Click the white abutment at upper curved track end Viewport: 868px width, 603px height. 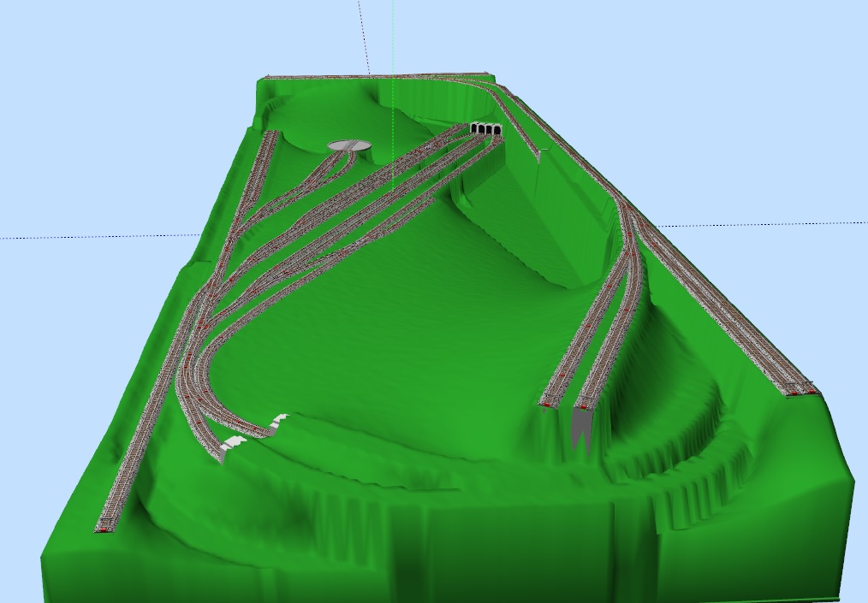(277, 420)
